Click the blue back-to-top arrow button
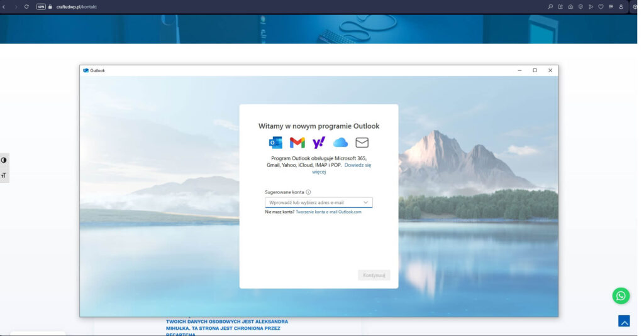This screenshot has width=644, height=336. [x=624, y=321]
